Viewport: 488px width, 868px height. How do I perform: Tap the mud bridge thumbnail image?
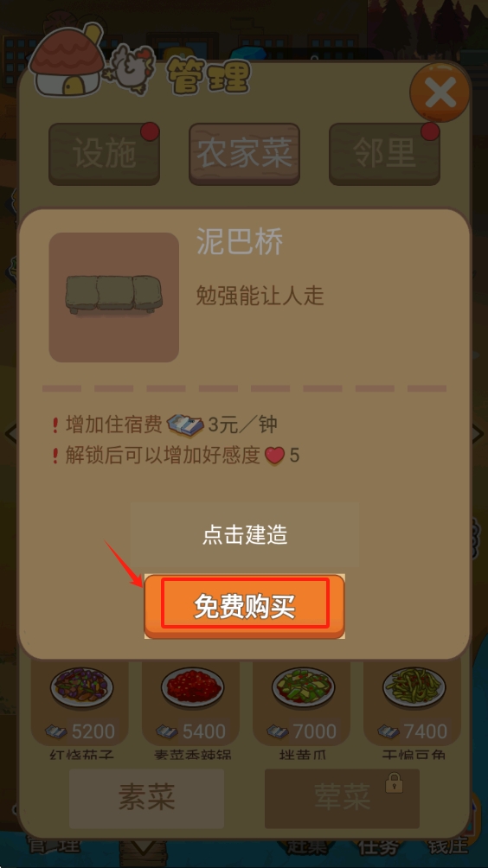(x=114, y=297)
